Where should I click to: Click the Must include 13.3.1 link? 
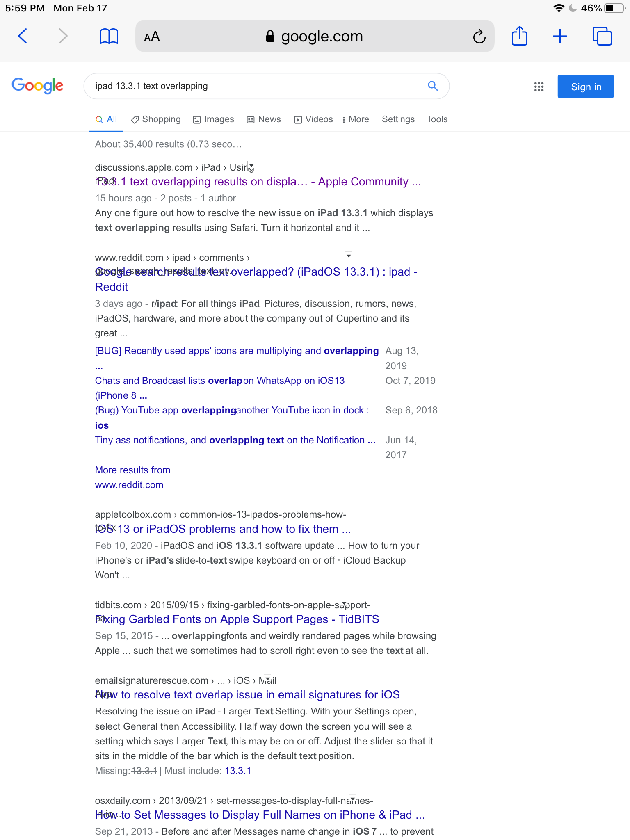tap(238, 771)
